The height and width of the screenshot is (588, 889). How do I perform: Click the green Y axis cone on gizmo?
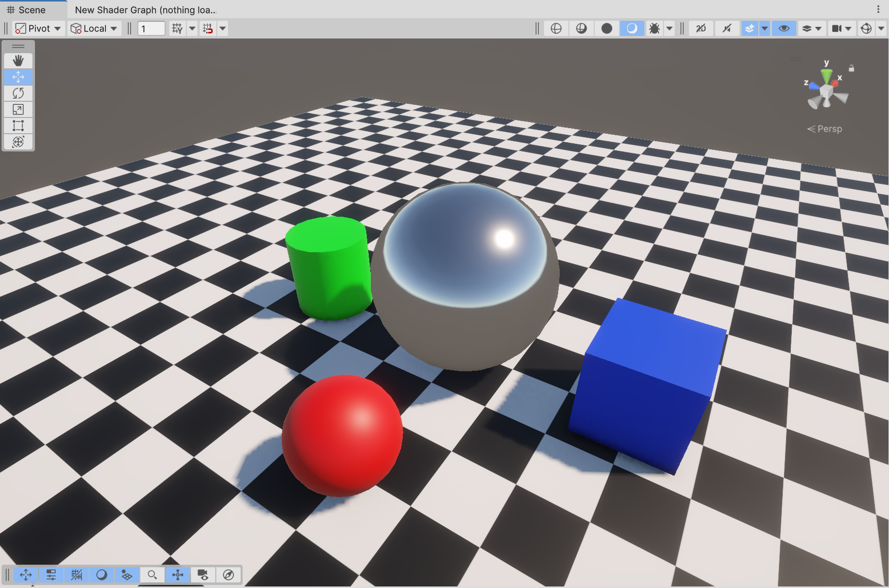(827, 76)
